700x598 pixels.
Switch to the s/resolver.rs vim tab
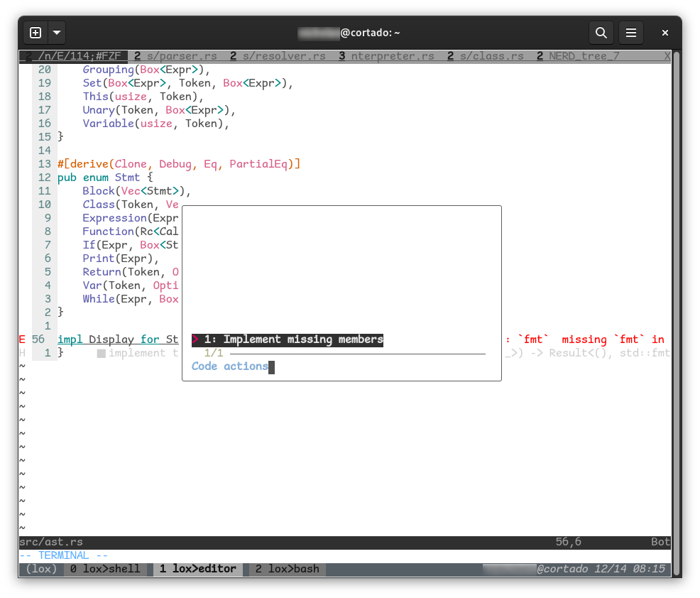pos(278,56)
